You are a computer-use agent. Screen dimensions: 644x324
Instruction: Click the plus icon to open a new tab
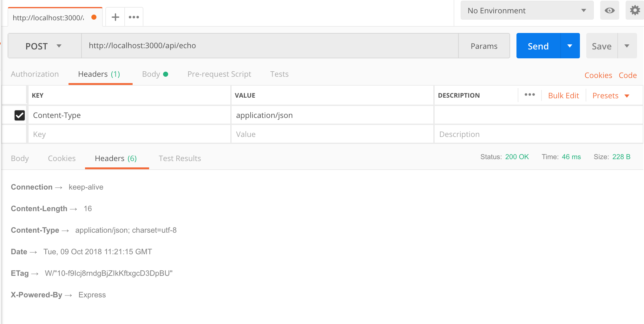115,17
